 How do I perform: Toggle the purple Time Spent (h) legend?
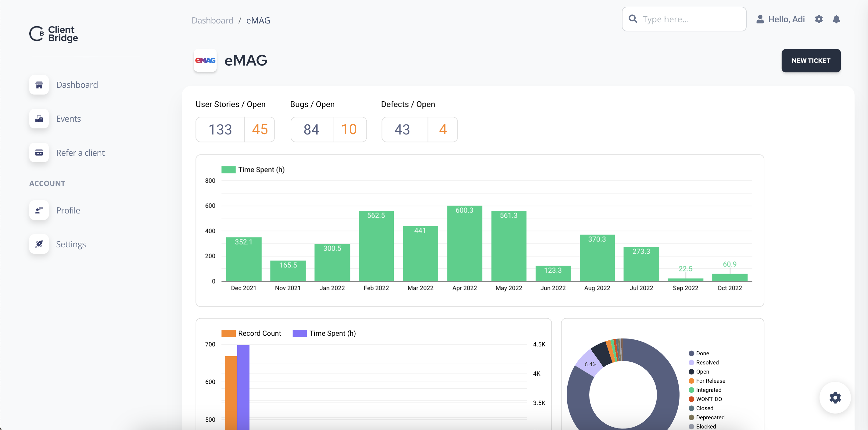[325, 333]
